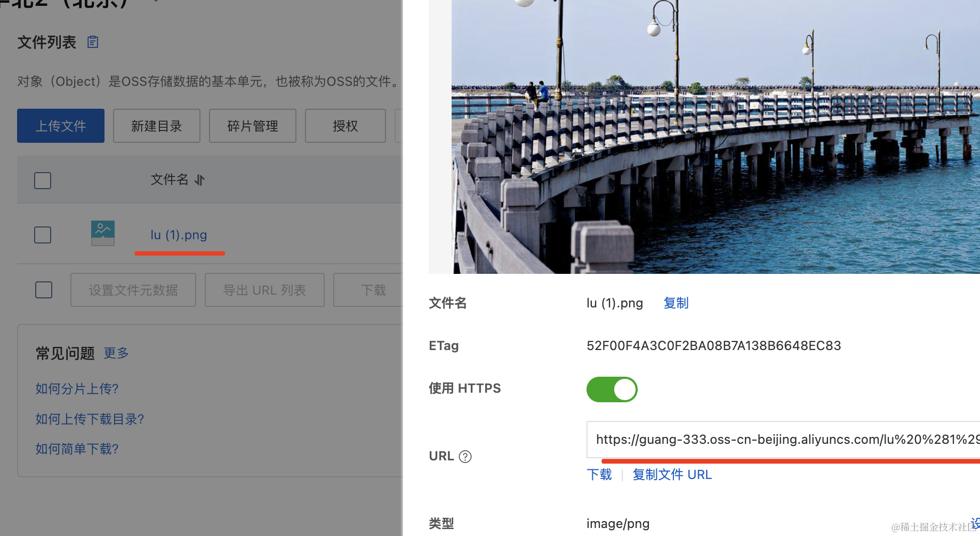980x536 pixels.
Task: Click the 授权 button
Action: tap(346, 126)
